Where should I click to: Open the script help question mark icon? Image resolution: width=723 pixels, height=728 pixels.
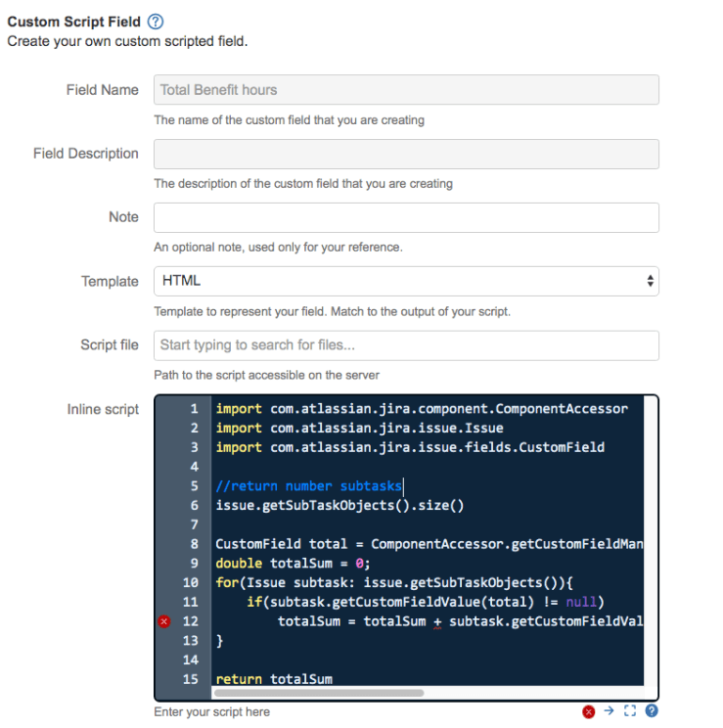[652, 711]
